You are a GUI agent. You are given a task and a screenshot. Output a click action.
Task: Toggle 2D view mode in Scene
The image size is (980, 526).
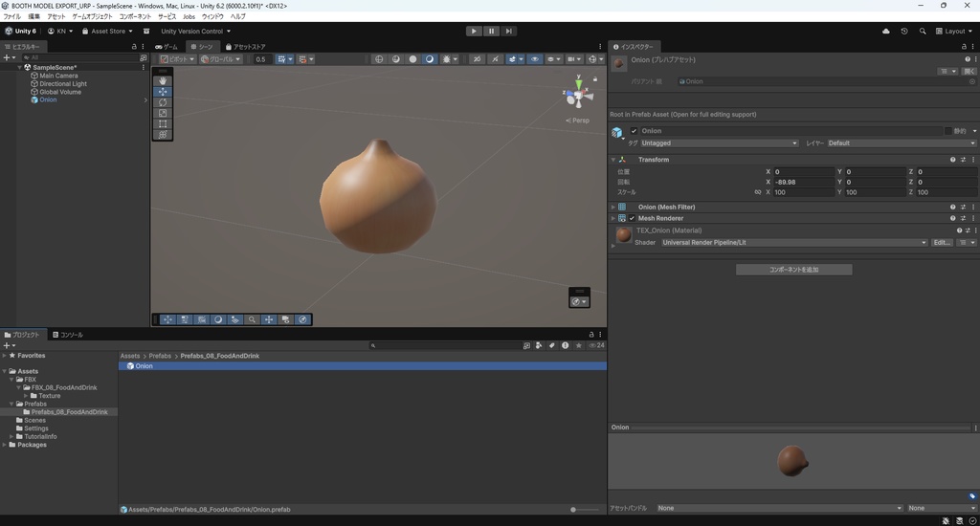tap(477, 59)
